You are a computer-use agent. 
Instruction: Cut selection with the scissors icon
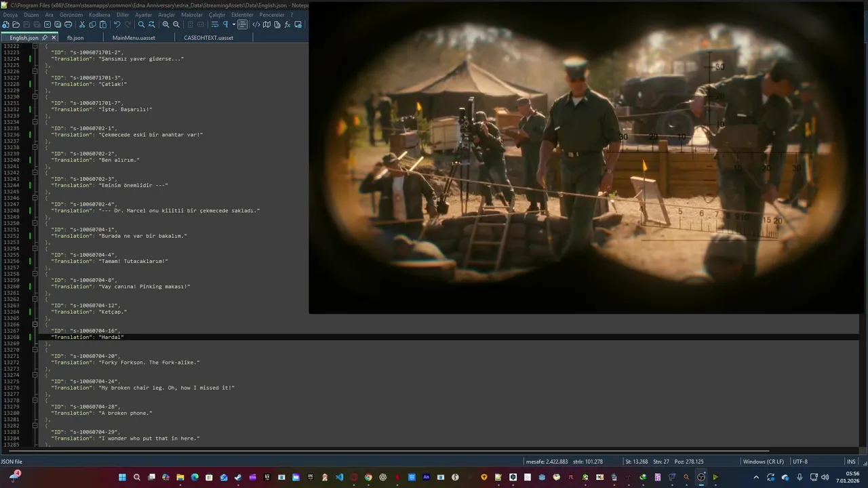tap(82, 24)
